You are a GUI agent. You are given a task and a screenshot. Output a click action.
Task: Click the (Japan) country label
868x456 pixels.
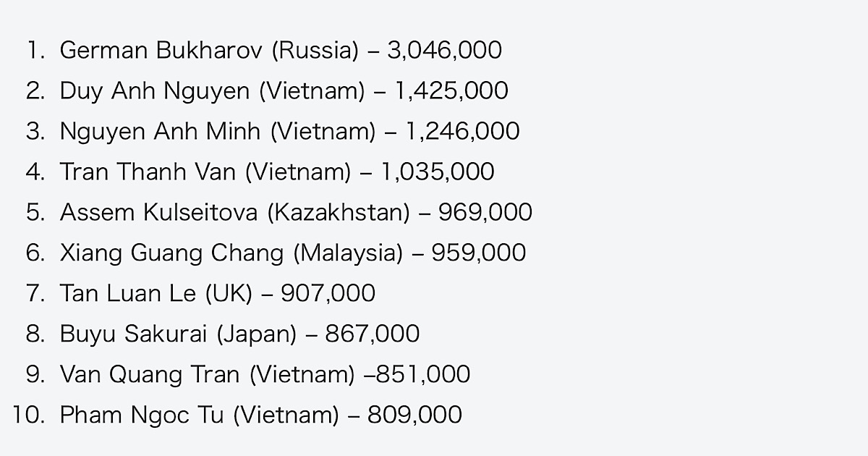point(257,334)
